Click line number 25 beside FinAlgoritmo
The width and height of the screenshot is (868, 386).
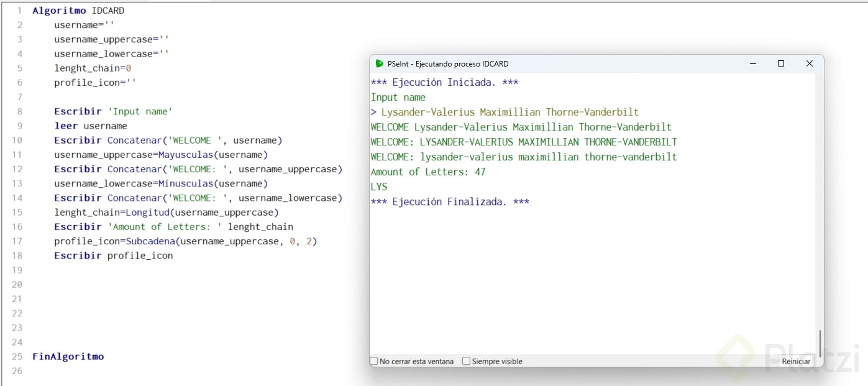(x=17, y=357)
